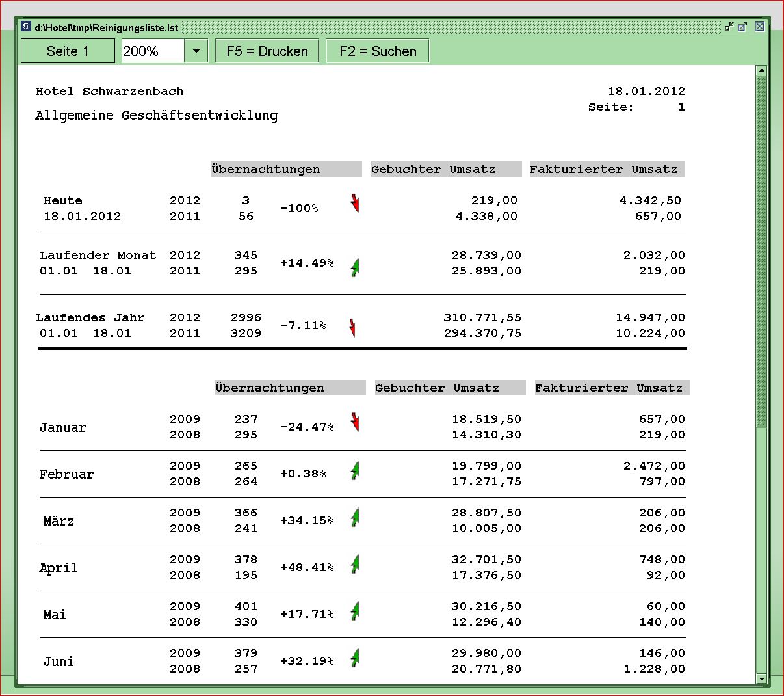This screenshot has width=784, height=696.
Task: Click the green trend arrow in the Februar row
Action: [x=355, y=470]
